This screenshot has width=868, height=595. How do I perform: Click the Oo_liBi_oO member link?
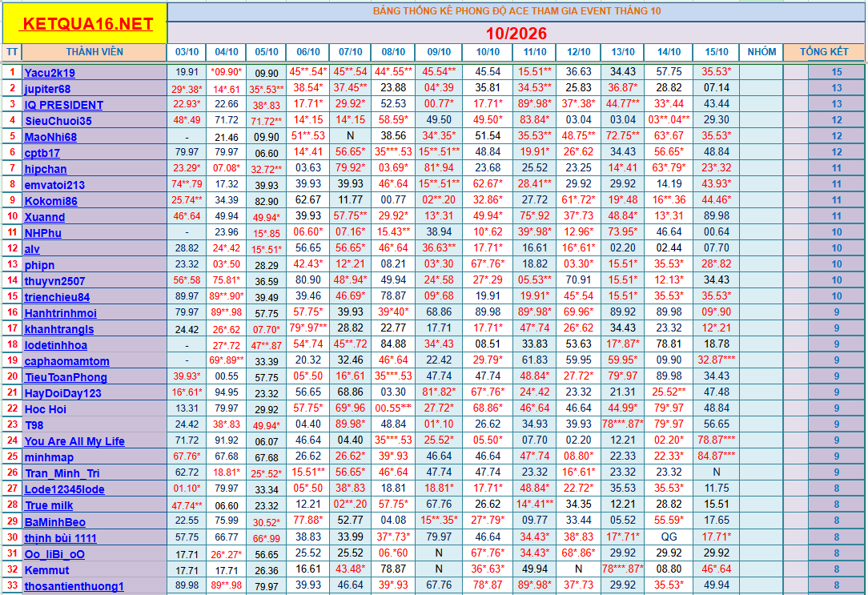54,554
